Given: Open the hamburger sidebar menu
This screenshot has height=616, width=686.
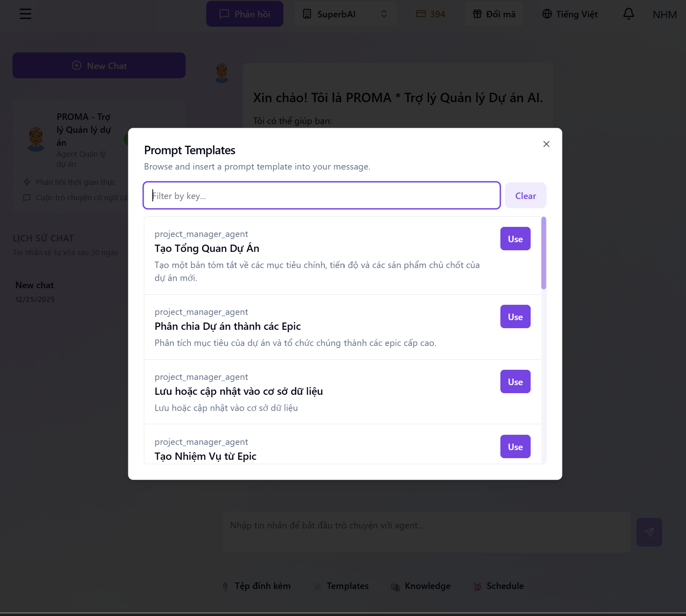Looking at the screenshot, I should point(25,14).
